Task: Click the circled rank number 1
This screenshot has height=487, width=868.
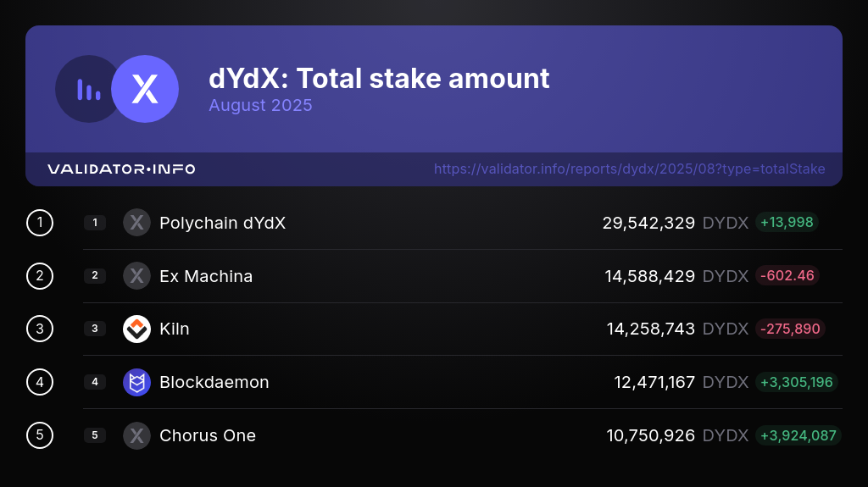Action: (40, 223)
